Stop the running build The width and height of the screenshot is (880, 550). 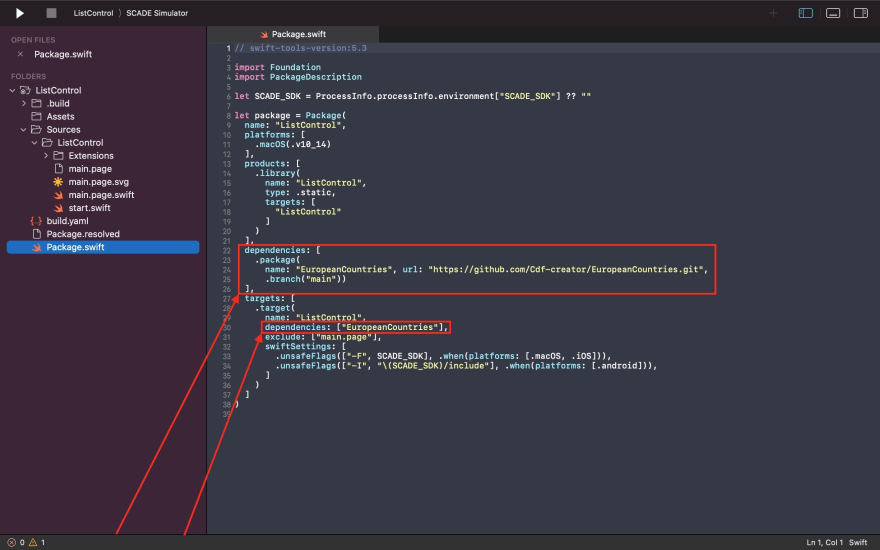coord(51,13)
